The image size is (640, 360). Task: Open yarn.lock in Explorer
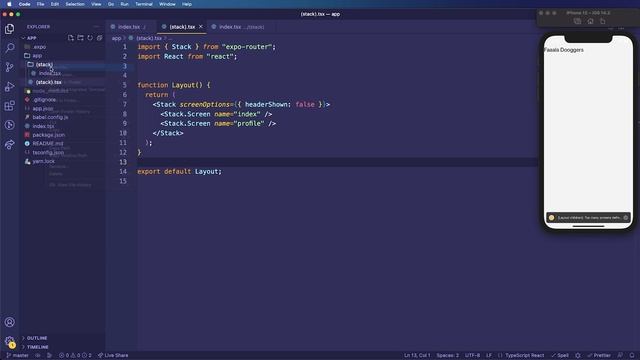44,161
